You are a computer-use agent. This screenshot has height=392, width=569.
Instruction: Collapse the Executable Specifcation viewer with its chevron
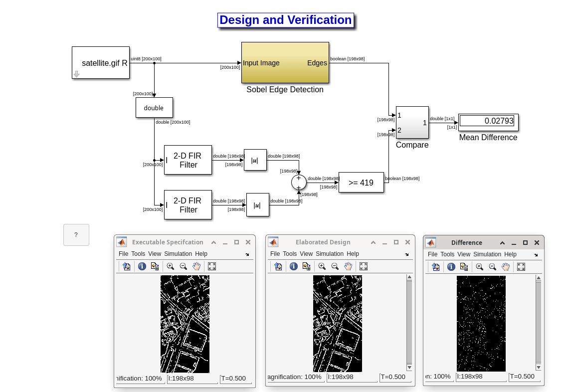pos(213,242)
